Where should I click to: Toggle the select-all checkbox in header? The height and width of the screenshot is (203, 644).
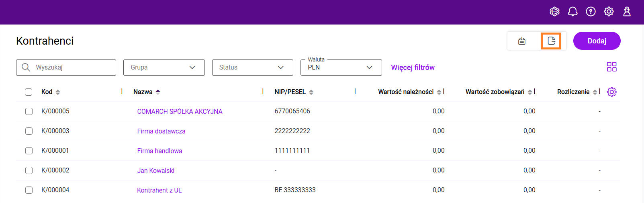[29, 92]
